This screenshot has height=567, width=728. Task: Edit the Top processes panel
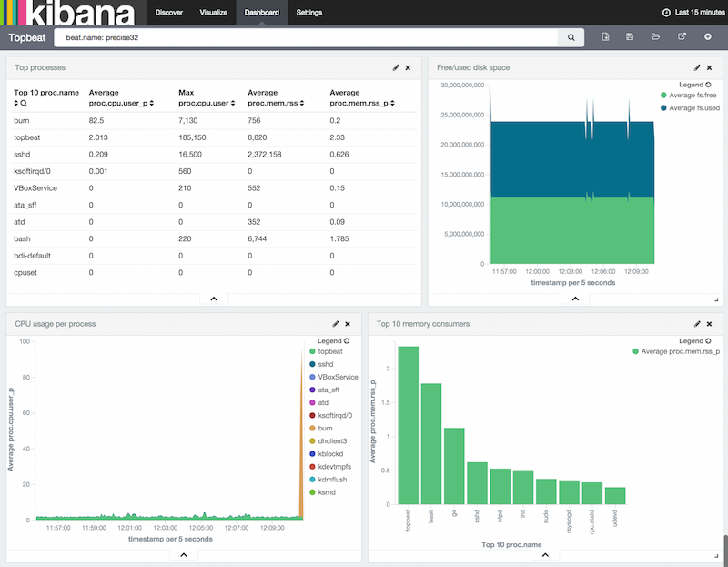point(395,66)
